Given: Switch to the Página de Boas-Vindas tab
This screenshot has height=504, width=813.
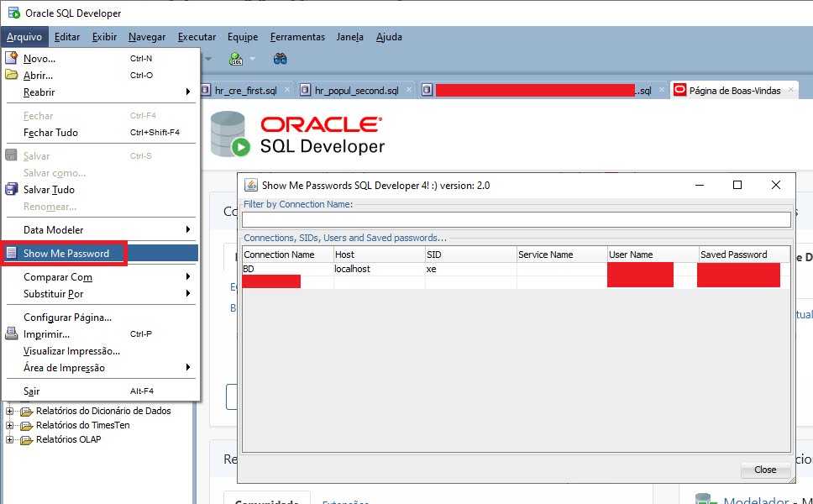Looking at the screenshot, I should [736, 88].
